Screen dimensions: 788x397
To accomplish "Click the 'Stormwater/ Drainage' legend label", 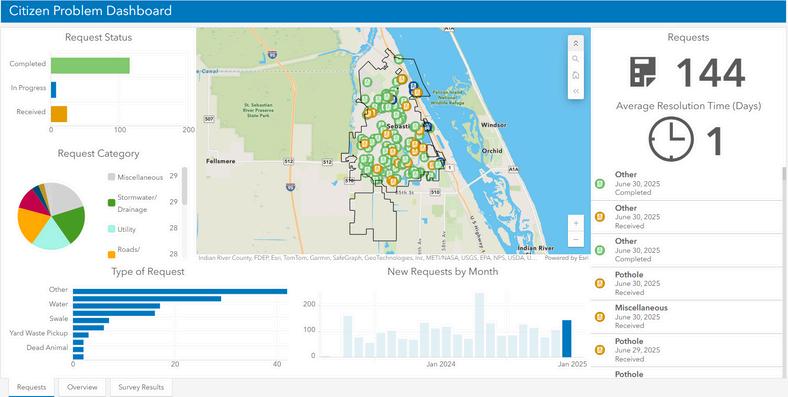I will click(137, 204).
